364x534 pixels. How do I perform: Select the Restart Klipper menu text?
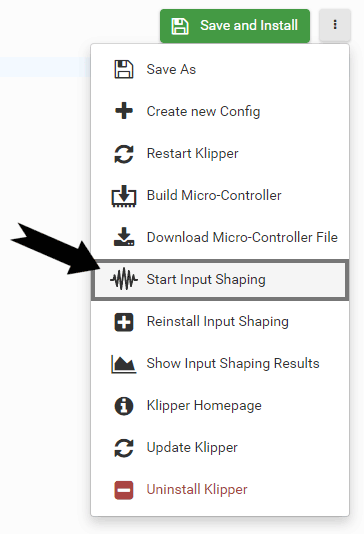click(192, 154)
